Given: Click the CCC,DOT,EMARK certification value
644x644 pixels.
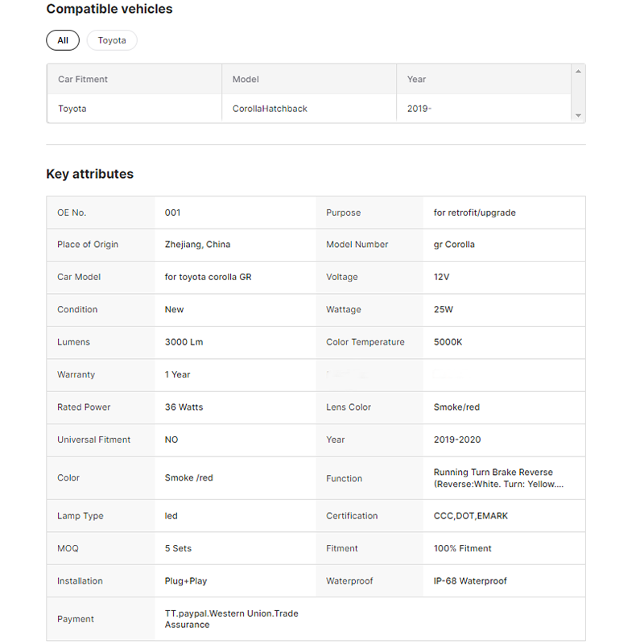Looking at the screenshot, I should pyautogui.click(x=470, y=516).
